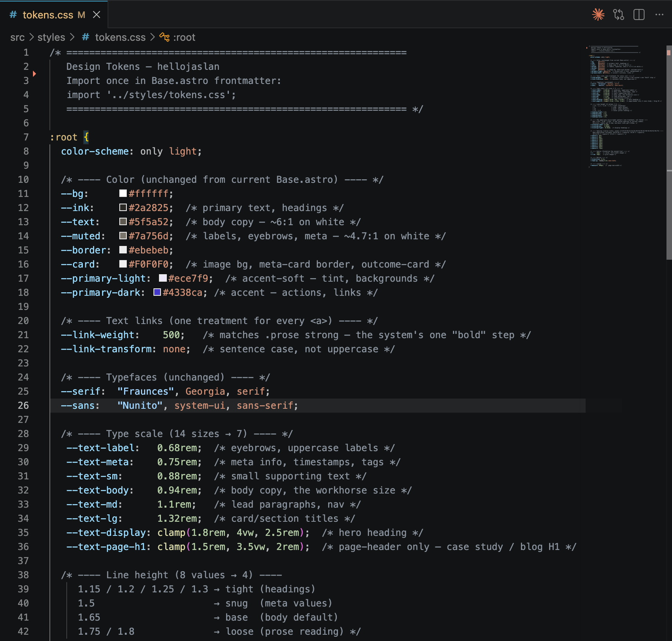Click the CSS hash icon in breadcrumb
The height and width of the screenshot is (641, 672).
coord(86,37)
